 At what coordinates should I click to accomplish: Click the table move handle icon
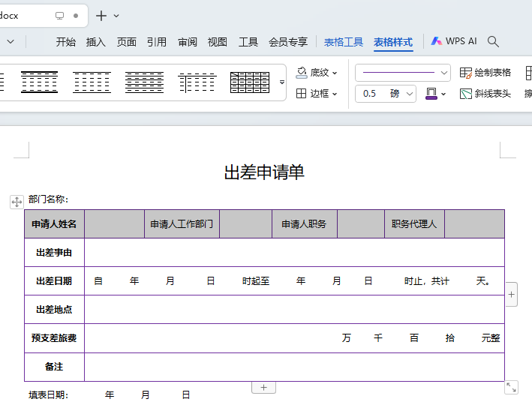tap(17, 201)
